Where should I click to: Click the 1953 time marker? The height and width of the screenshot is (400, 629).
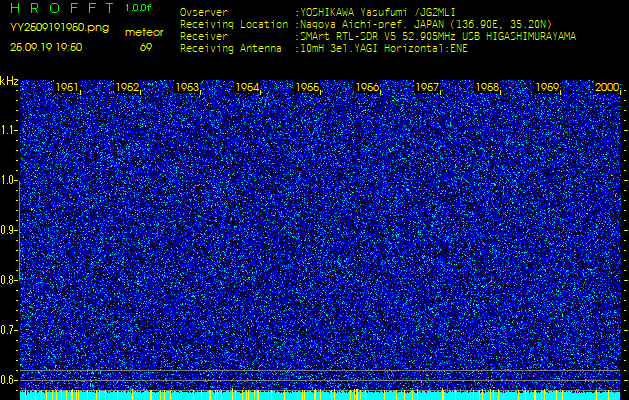pyautogui.click(x=187, y=87)
